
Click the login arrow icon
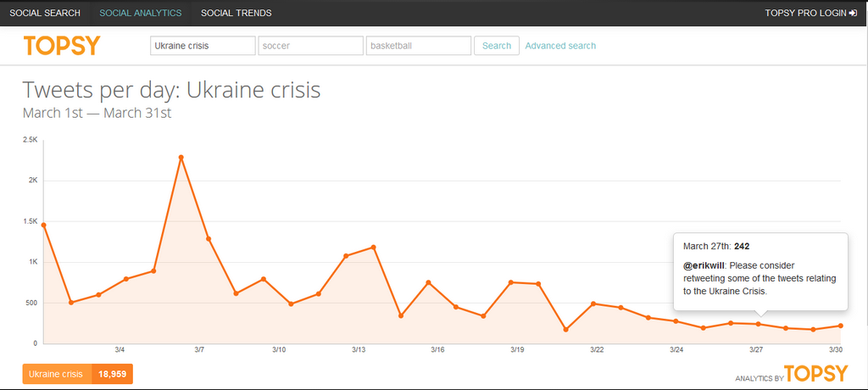click(853, 13)
